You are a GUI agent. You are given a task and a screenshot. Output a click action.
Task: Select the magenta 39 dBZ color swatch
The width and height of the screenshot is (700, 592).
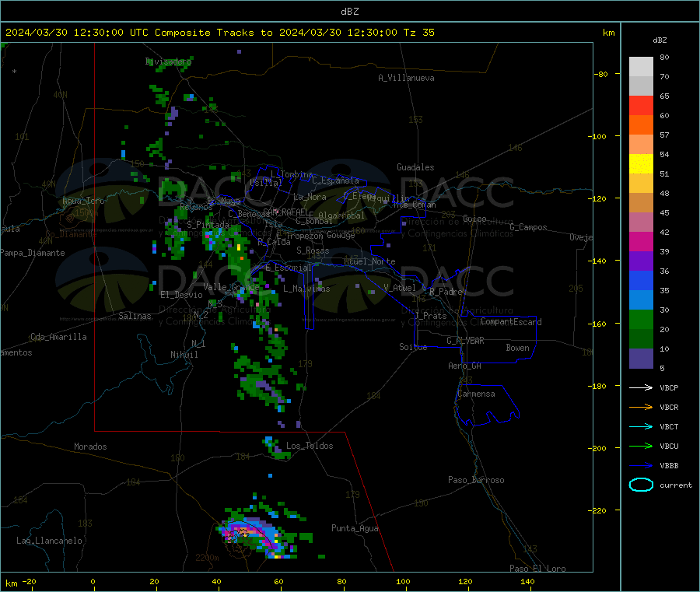(641, 241)
